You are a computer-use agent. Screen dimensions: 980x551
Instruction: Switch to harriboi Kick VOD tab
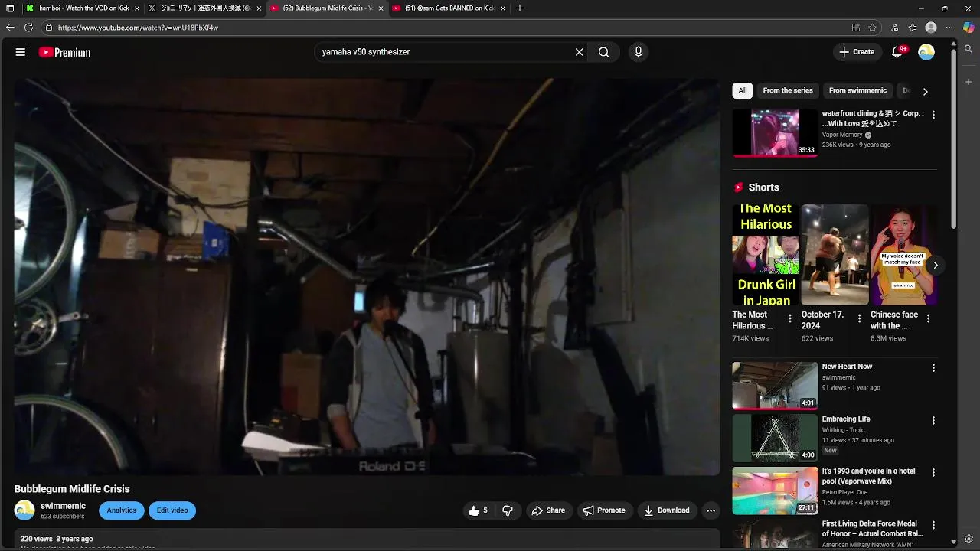click(83, 8)
